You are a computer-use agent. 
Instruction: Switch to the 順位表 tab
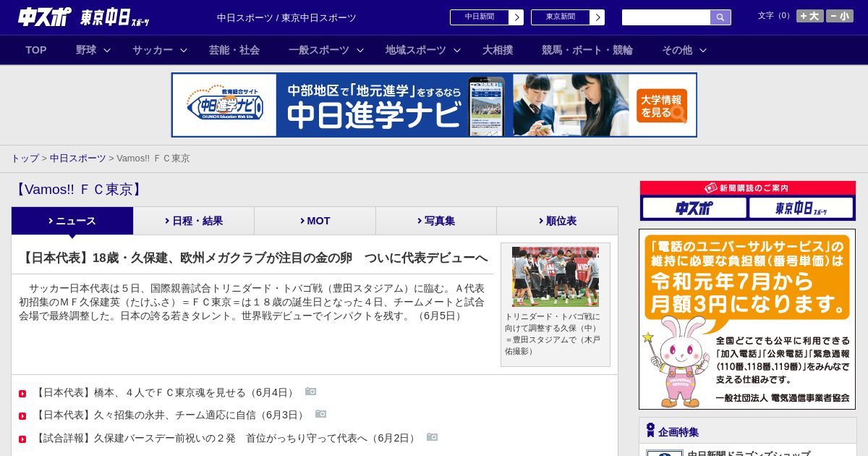[x=557, y=221]
